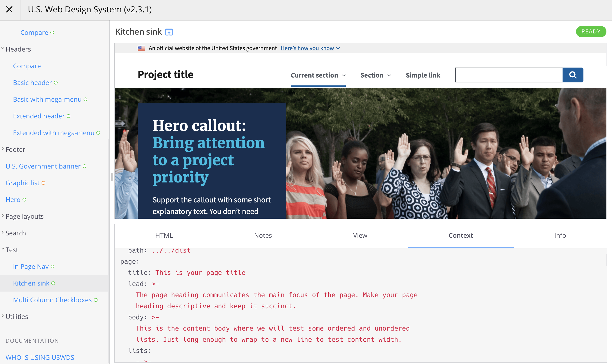612x364 pixels.
Task: Open the Hero component
Action: tap(16, 200)
